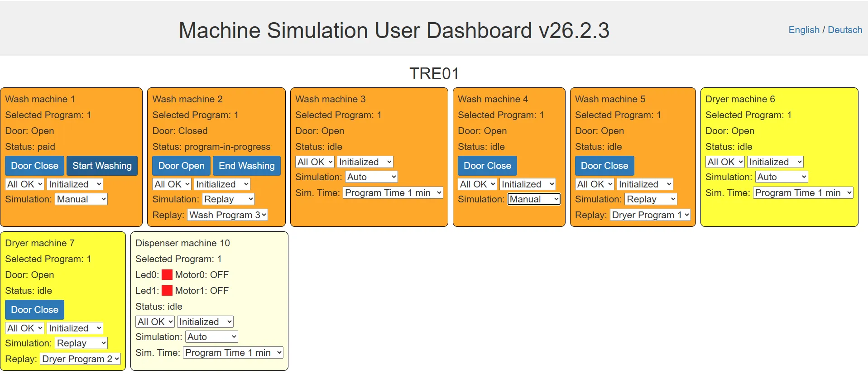
Task: Open Replay simulation dropdown on Dryer machine 7
Action: coord(82,343)
